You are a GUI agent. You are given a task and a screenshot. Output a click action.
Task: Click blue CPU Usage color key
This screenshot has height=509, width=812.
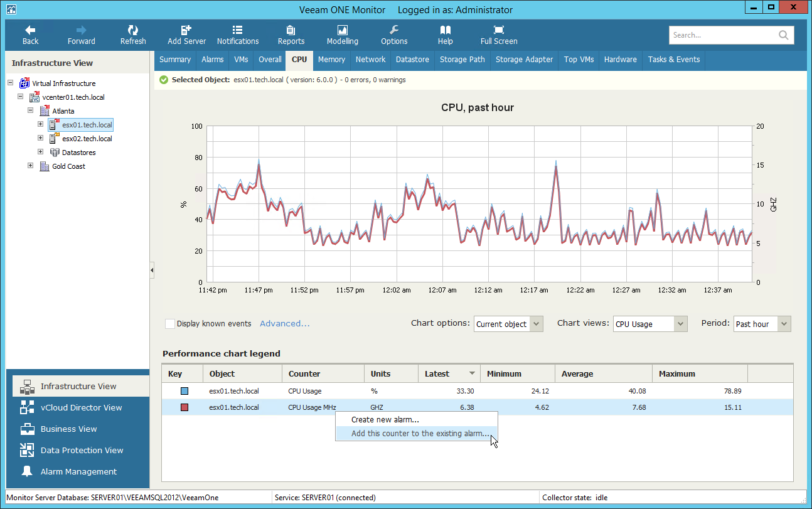[184, 391]
